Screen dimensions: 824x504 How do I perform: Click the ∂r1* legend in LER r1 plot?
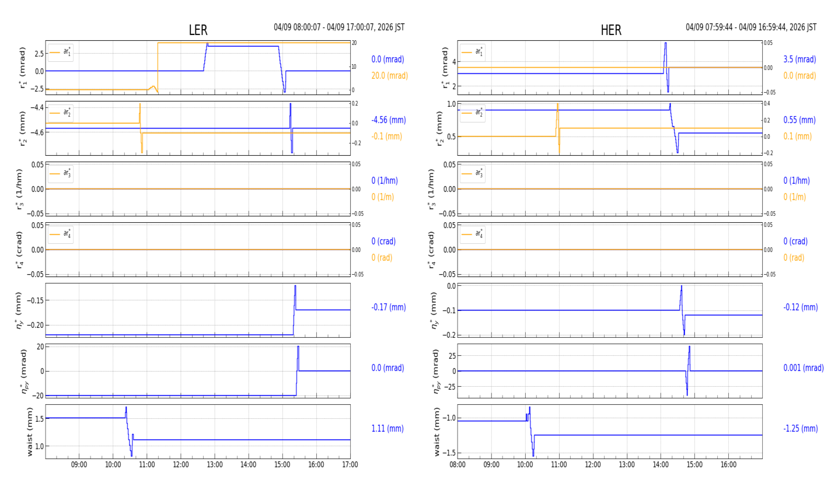tap(61, 52)
